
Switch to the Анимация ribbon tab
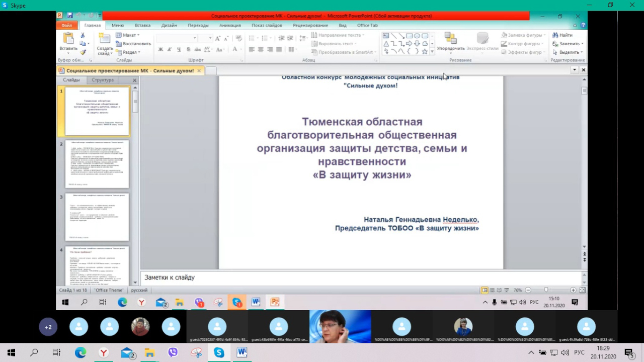pos(230,25)
